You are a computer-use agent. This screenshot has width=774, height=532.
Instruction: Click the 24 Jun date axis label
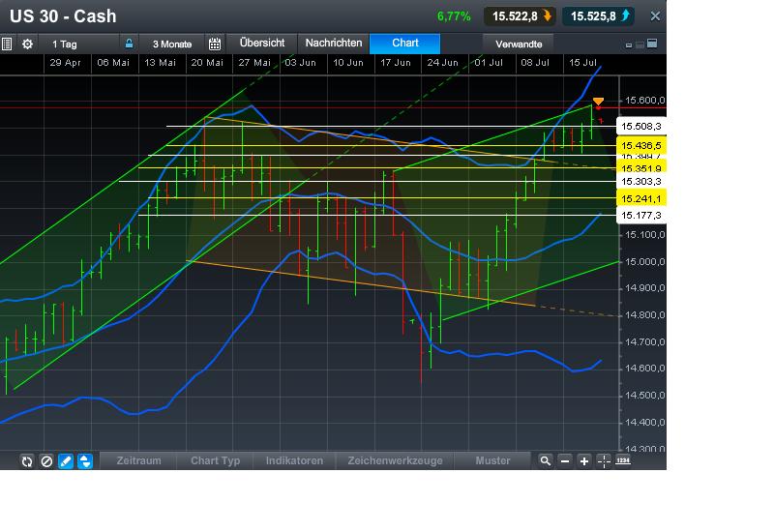443,63
